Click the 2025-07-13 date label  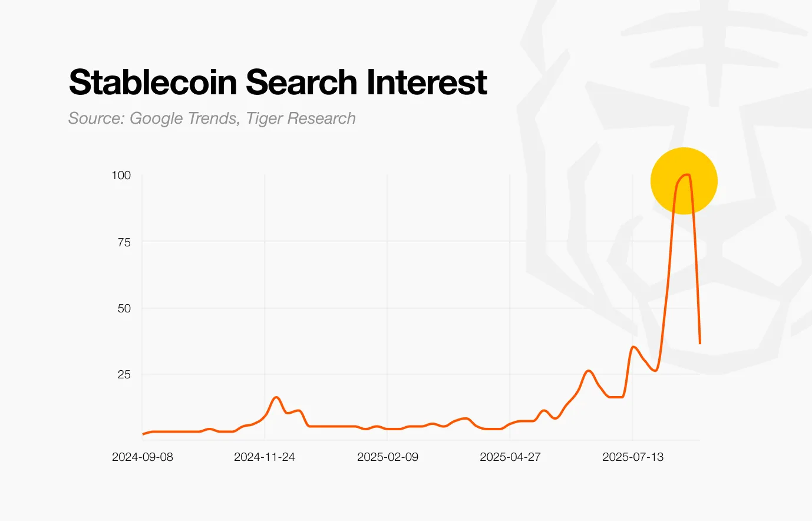click(x=633, y=457)
